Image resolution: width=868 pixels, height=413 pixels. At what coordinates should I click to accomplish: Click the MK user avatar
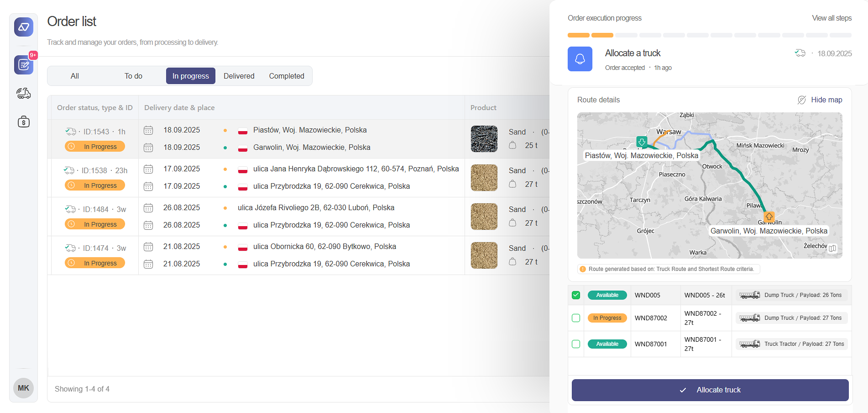[x=23, y=388]
